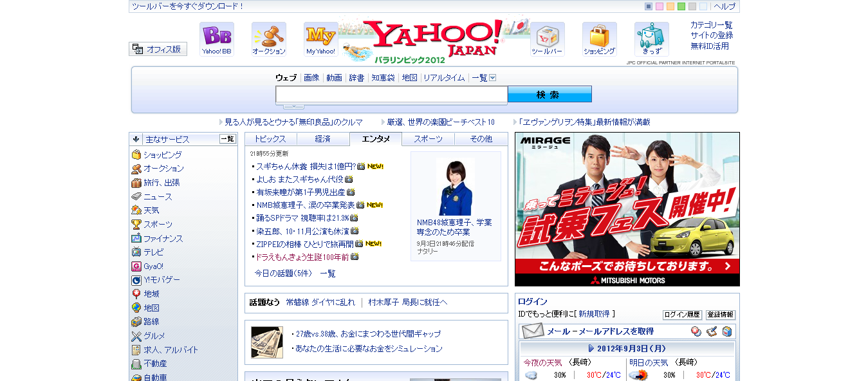Click the 路線 train icon in the sidebar

[136, 322]
